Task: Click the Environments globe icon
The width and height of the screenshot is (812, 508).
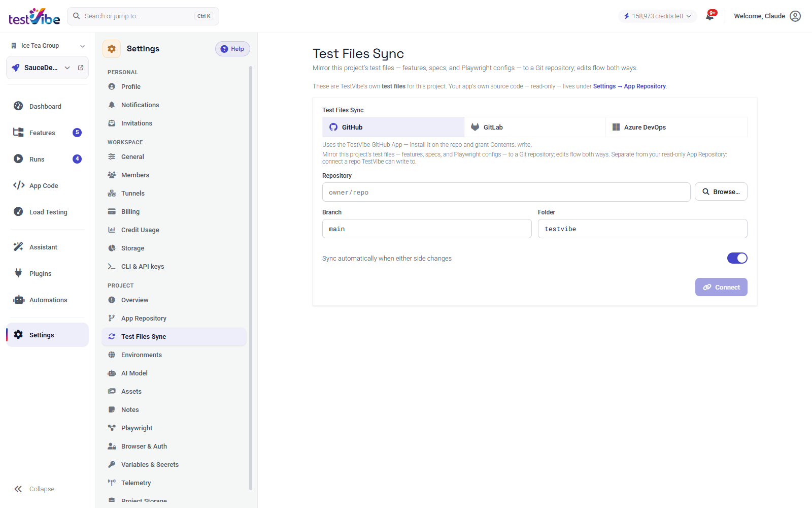Action: pos(112,355)
